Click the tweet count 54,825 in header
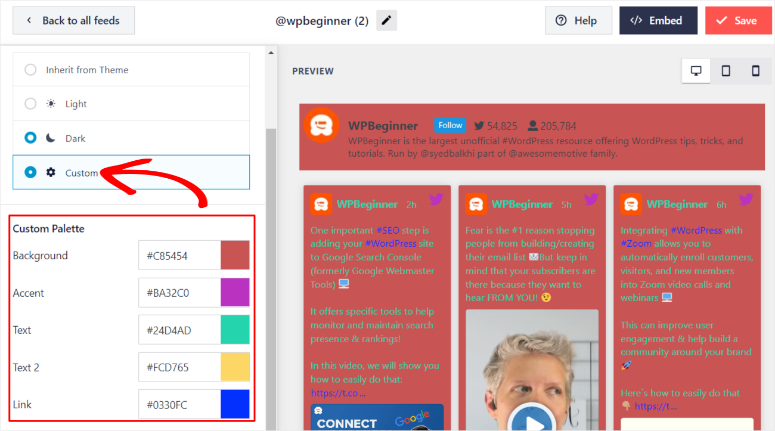The width and height of the screenshot is (775, 431). [496, 126]
